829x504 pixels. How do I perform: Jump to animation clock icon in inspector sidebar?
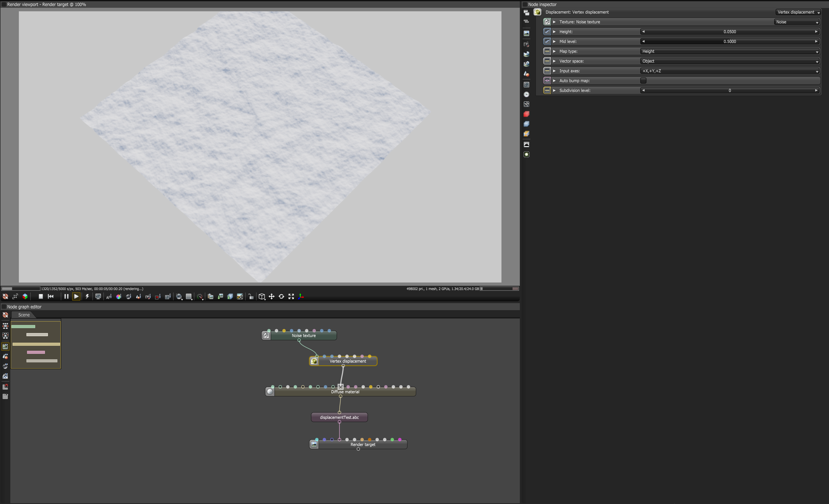(x=527, y=94)
